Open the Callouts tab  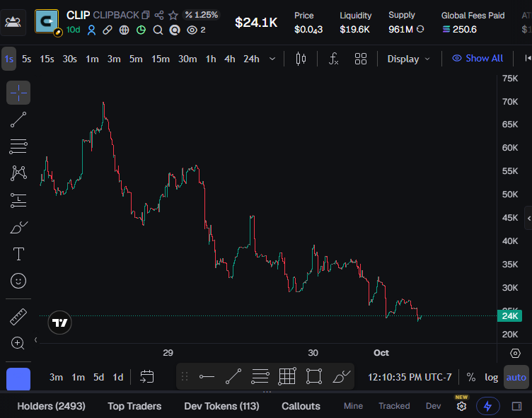pyautogui.click(x=301, y=406)
